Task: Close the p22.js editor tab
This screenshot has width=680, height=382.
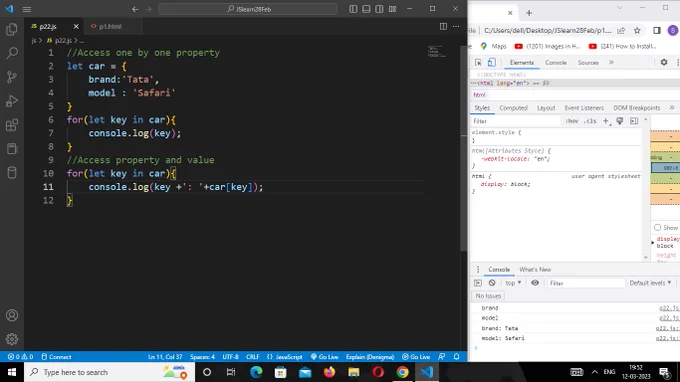Action: (76, 26)
